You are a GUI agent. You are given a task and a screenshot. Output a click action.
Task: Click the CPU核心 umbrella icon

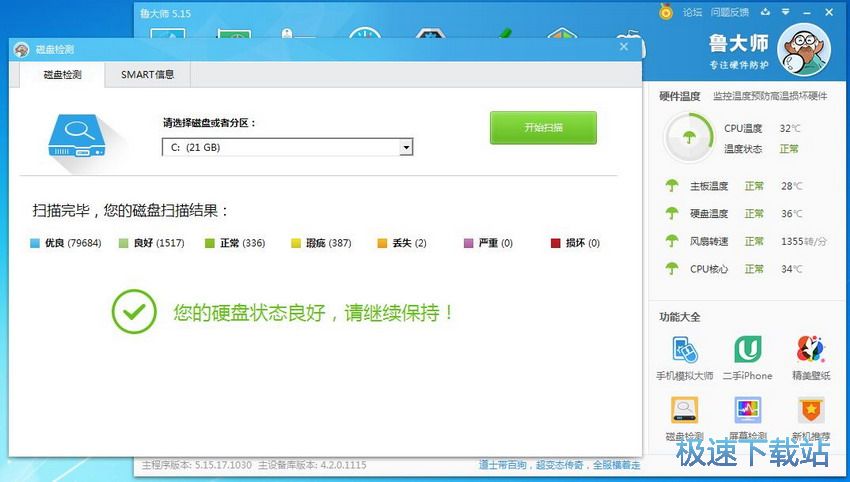point(672,268)
